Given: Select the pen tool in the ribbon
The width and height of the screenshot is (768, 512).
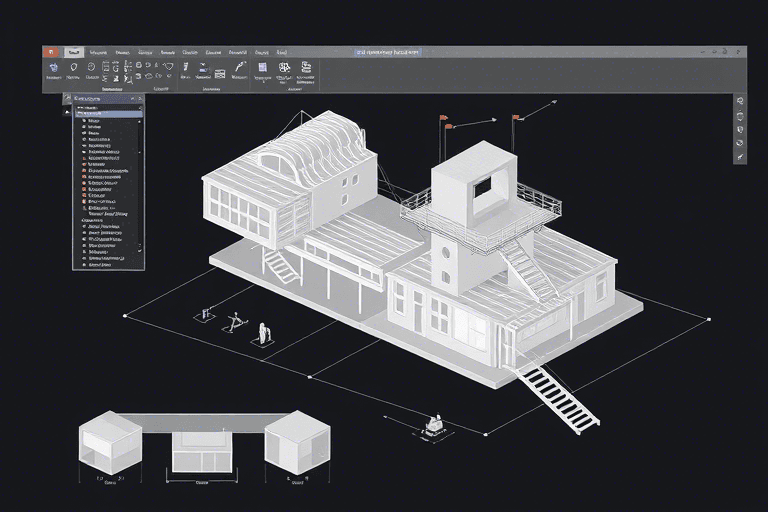Looking at the screenshot, I should 240,68.
